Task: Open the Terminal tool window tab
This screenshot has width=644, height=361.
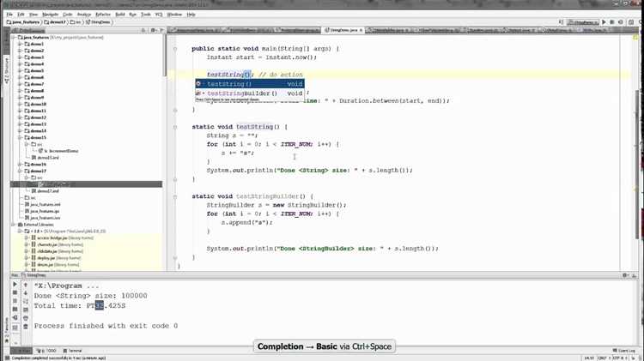Action: pyautogui.click(x=73, y=351)
